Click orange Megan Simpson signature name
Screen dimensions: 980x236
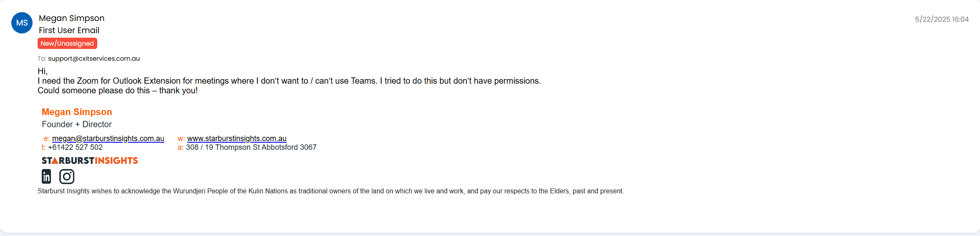coord(77,112)
